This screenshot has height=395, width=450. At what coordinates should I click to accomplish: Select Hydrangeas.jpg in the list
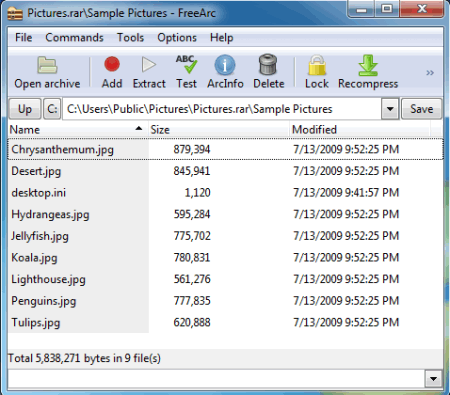[50, 214]
